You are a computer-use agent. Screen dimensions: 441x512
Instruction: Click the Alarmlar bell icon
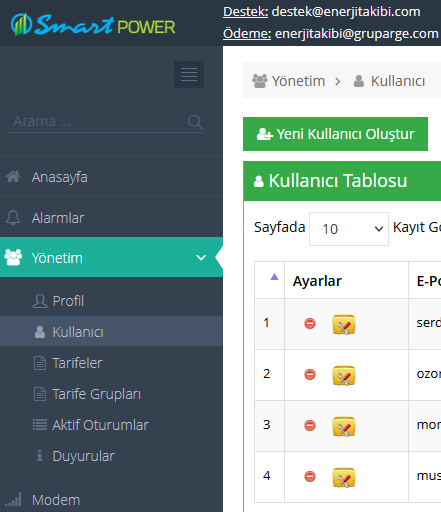(13, 218)
